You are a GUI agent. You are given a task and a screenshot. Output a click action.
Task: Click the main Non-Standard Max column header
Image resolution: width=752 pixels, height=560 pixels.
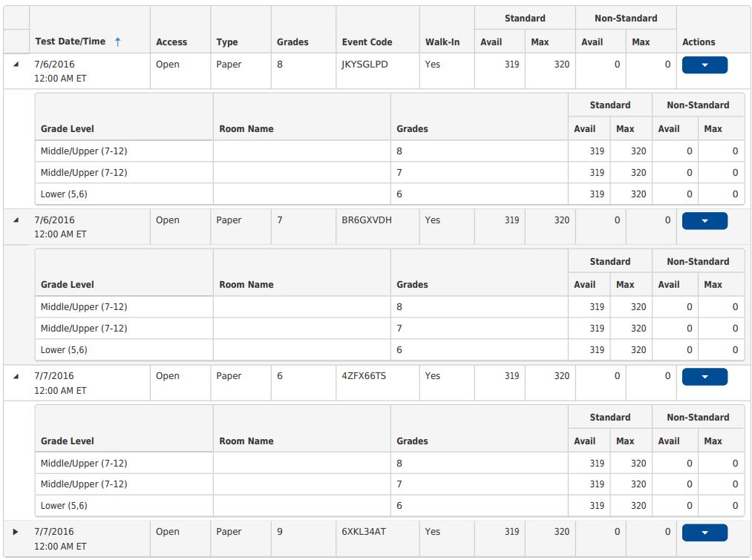(x=641, y=42)
